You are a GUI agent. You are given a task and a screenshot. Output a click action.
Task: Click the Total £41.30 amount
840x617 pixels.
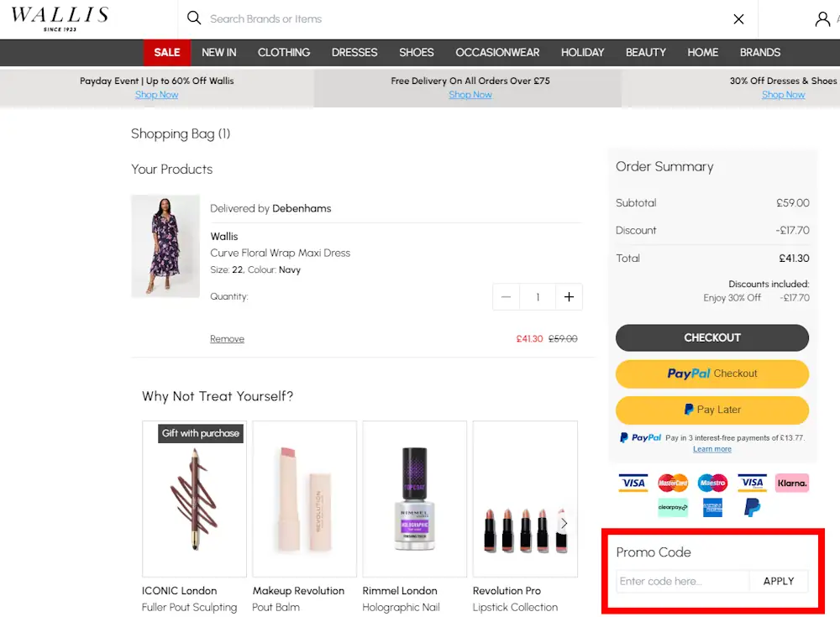tap(794, 259)
